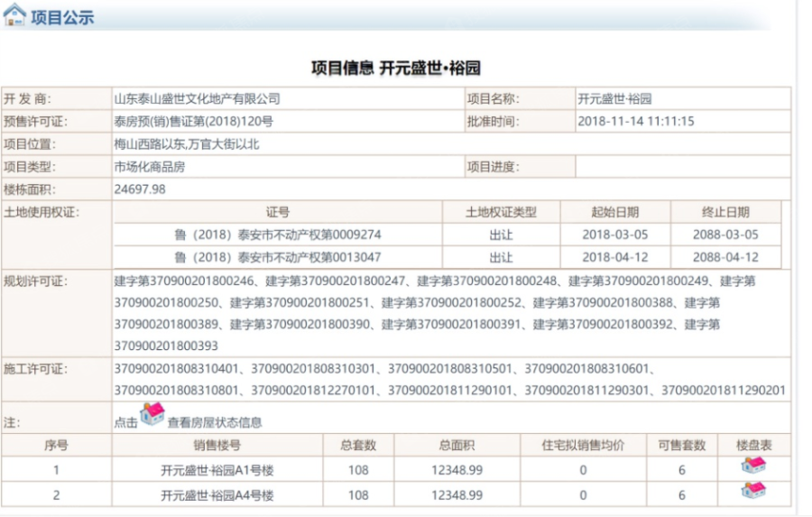Click the home icon beside 项目公示
This screenshot has width=812, height=517.
(x=14, y=16)
